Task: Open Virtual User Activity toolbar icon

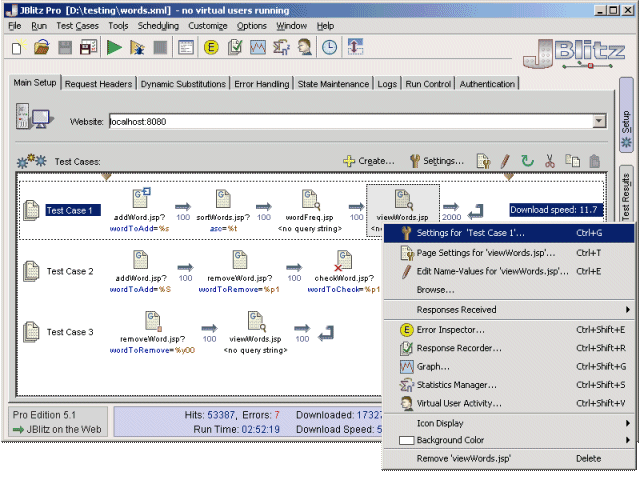Action: tap(304, 47)
